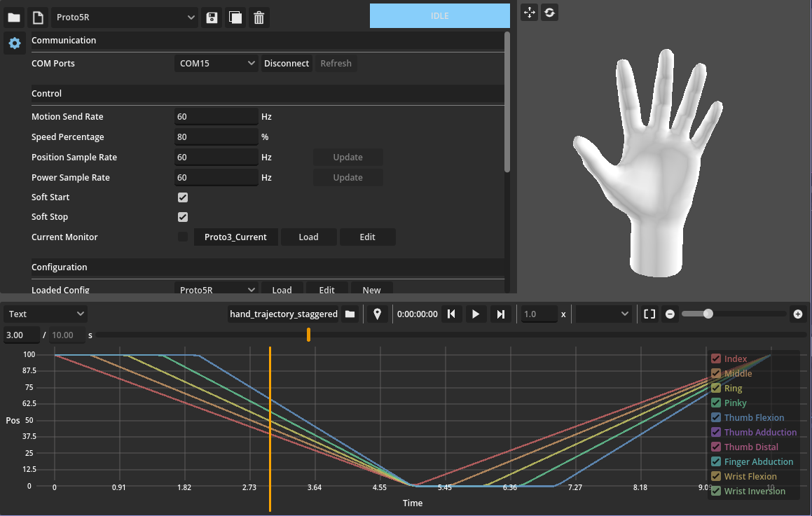Hide the Thumb Flexion curve in the legend

click(x=716, y=418)
